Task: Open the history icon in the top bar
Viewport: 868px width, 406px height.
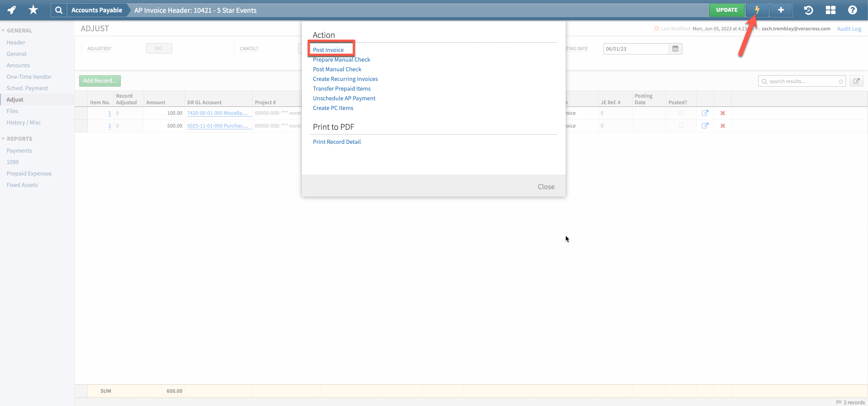Action: [x=808, y=10]
